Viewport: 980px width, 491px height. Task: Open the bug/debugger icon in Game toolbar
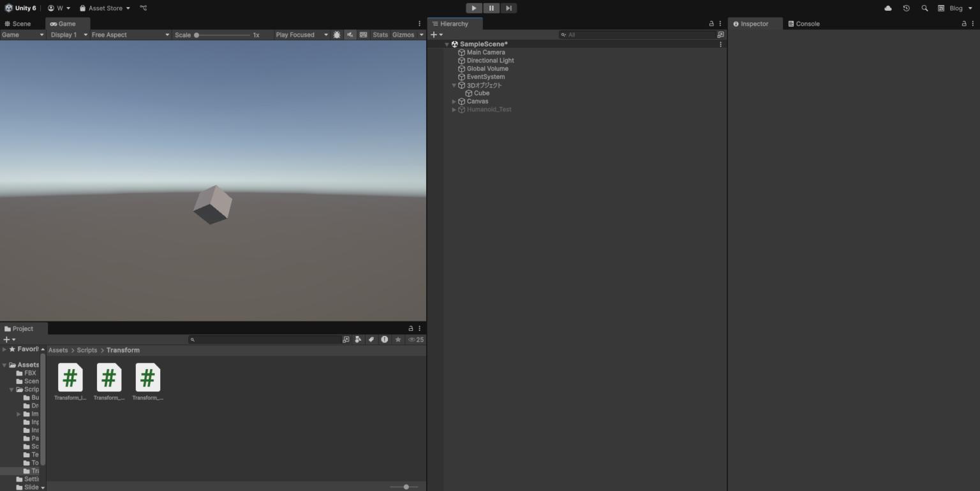point(336,34)
